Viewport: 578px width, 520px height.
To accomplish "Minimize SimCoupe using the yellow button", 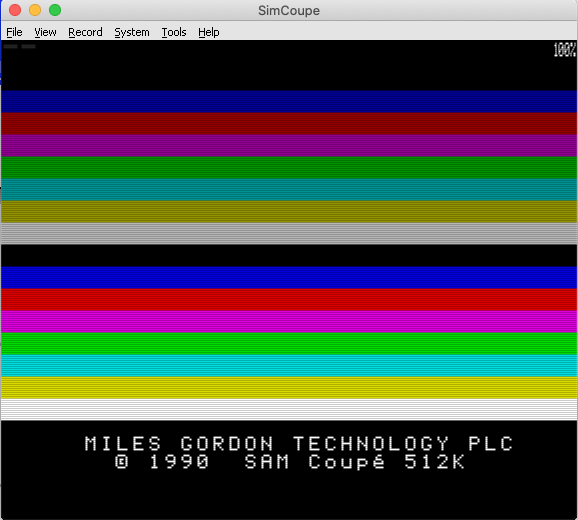I will [x=35, y=10].
